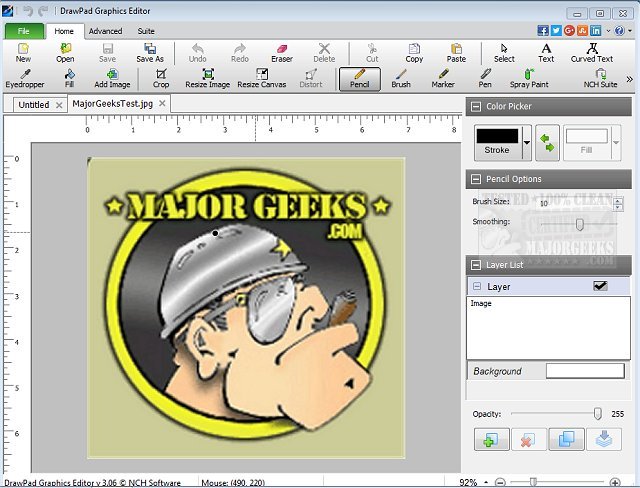Select the Text tool
Image resolution: width=640 pixels, height=488 pixels.
tap(546, 53)
